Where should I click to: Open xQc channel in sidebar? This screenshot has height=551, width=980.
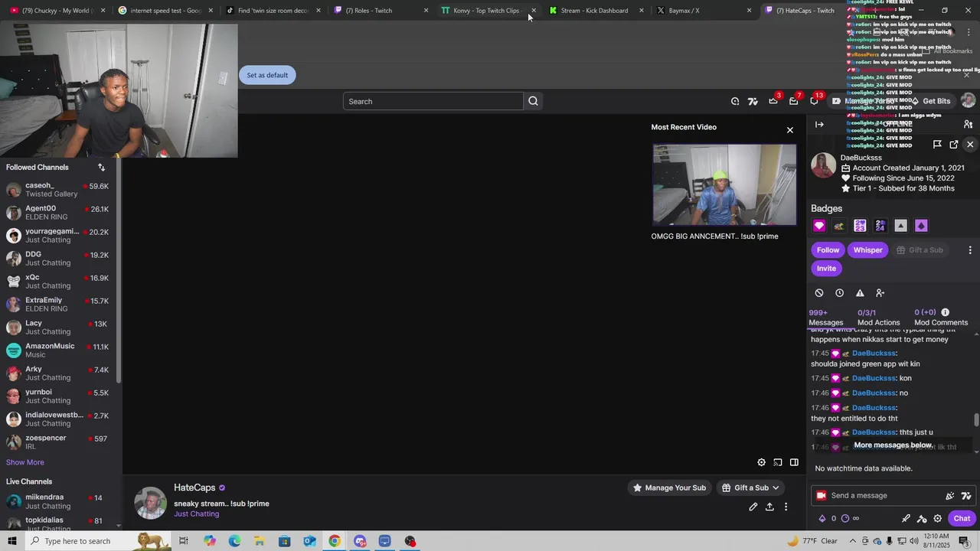point(58,282)
